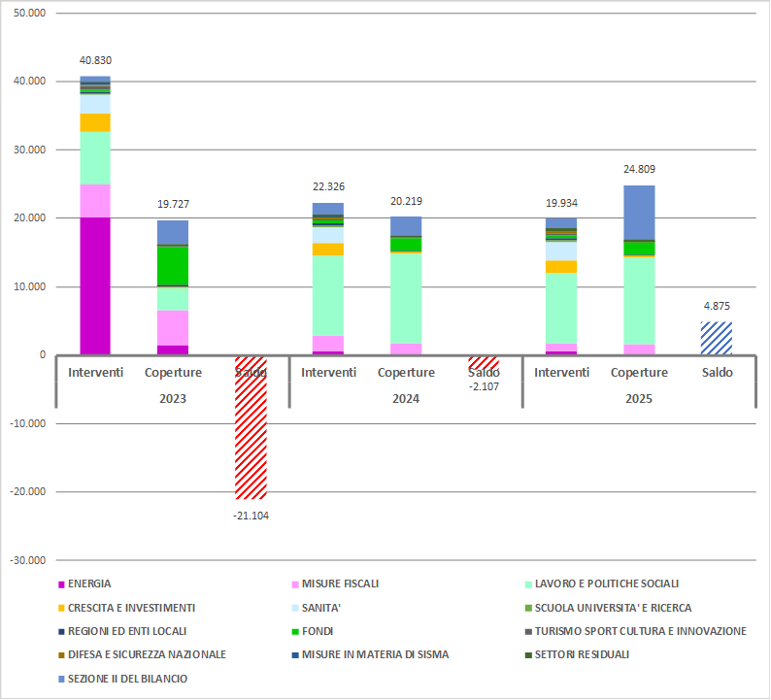Click the 50.000 vertical axis value

30,14
